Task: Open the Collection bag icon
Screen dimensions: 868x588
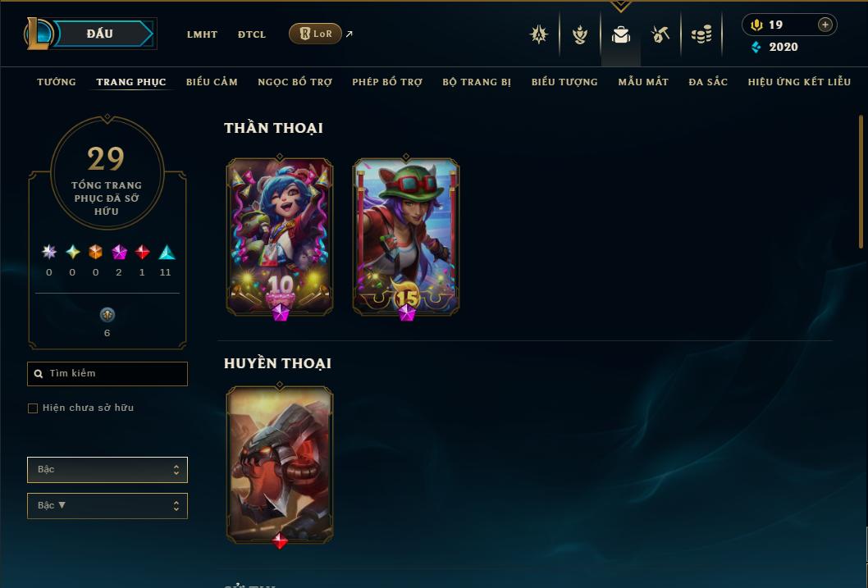Action: tap(620, 34)
